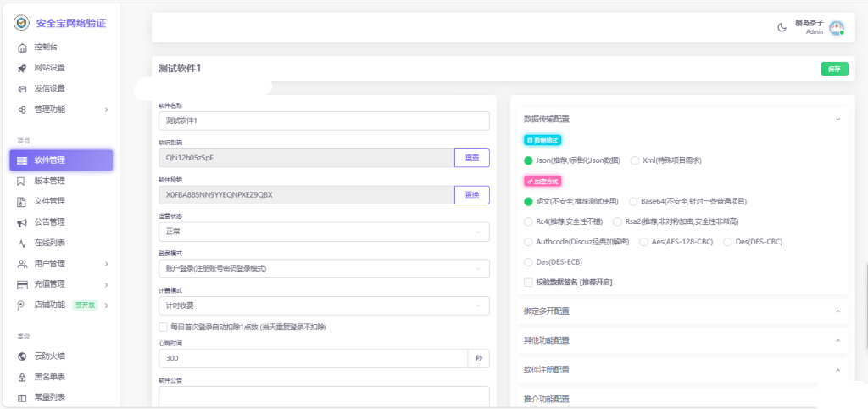Image resolution: width=868 pixels, height=409 pixels.
Task: Click the 测试软件1 page title
Action: tap(180, 69)
